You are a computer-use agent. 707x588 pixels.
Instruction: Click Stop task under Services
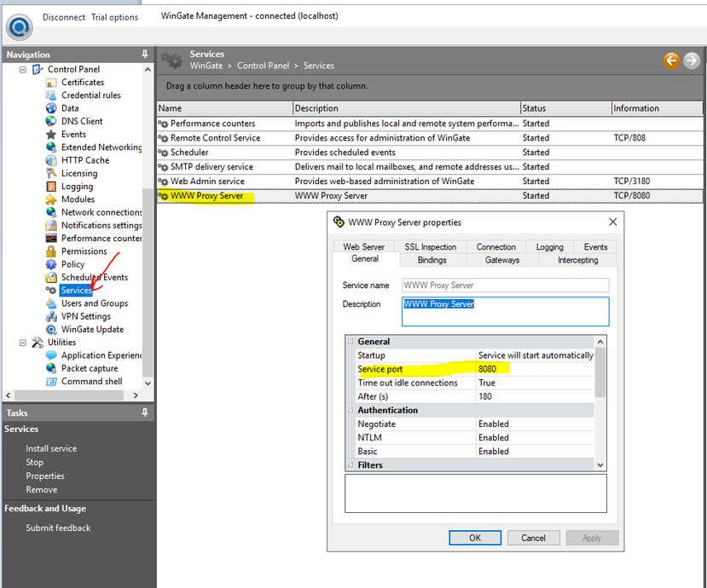34,462
